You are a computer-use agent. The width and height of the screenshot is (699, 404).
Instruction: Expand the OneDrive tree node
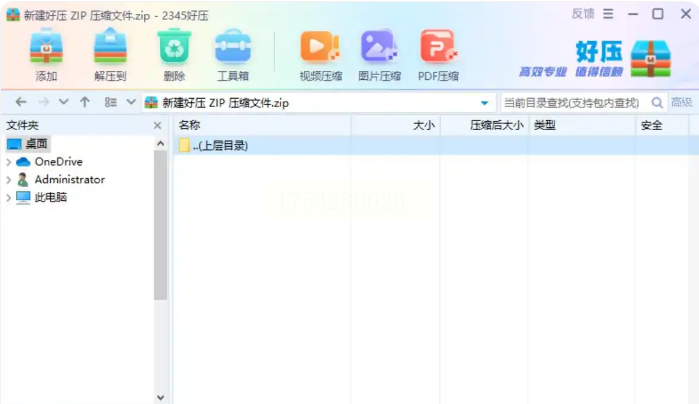[x=8, y=162]
